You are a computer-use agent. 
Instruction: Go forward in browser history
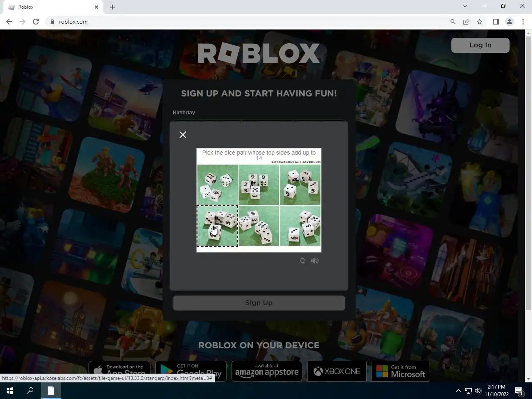click(x=22, y=22)
